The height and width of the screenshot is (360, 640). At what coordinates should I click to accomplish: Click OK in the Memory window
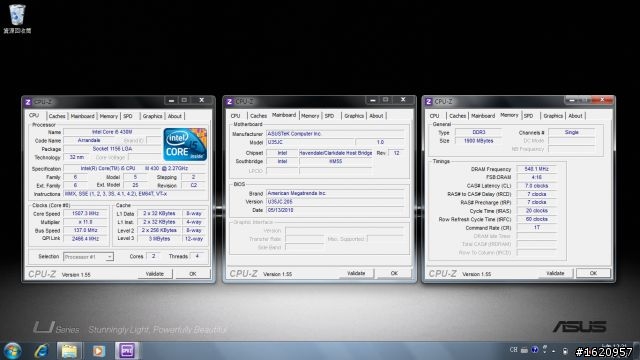[593, 273]
